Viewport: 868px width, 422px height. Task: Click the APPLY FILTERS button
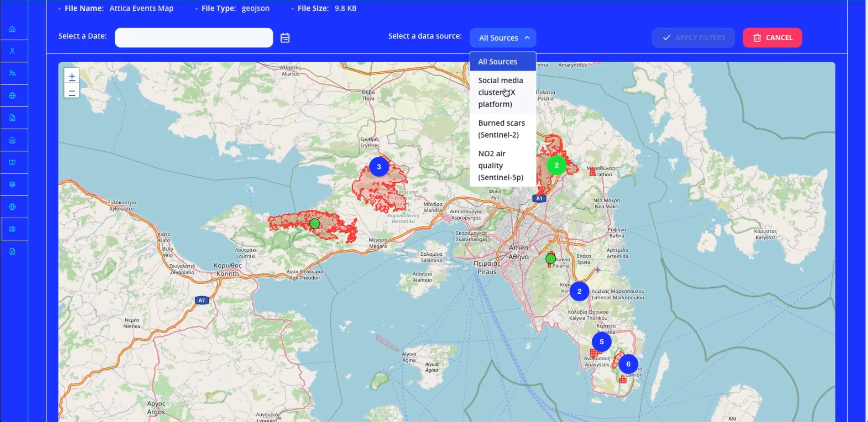pos(693,37)
